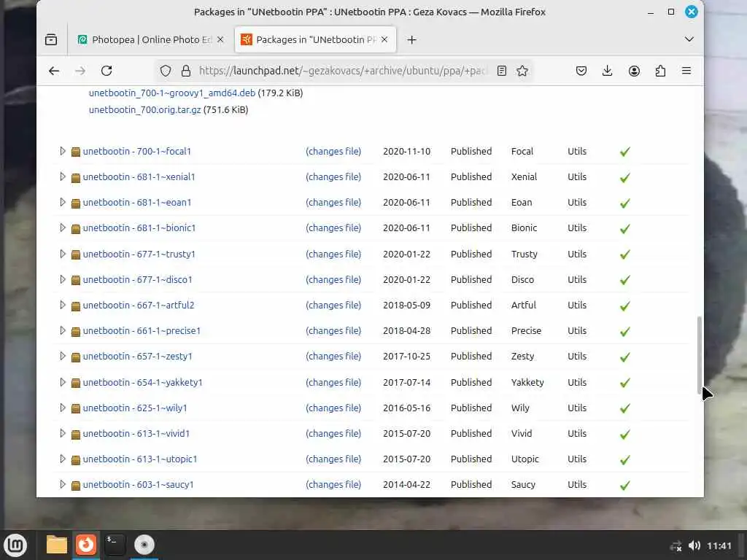Open the Downloads panel
Screen dimensions: 747x560
click(x=608, y=71)
